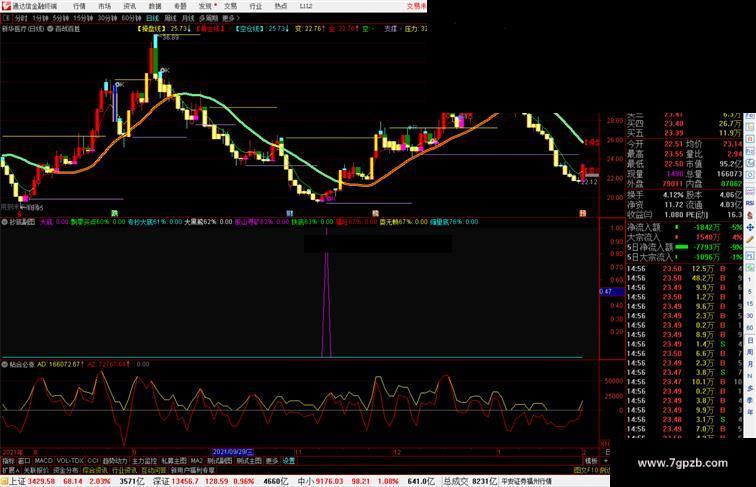The height and width of the screenshot is (487, 756).
Task: Open the 关联报价 tab
Action: pos(36,470)
